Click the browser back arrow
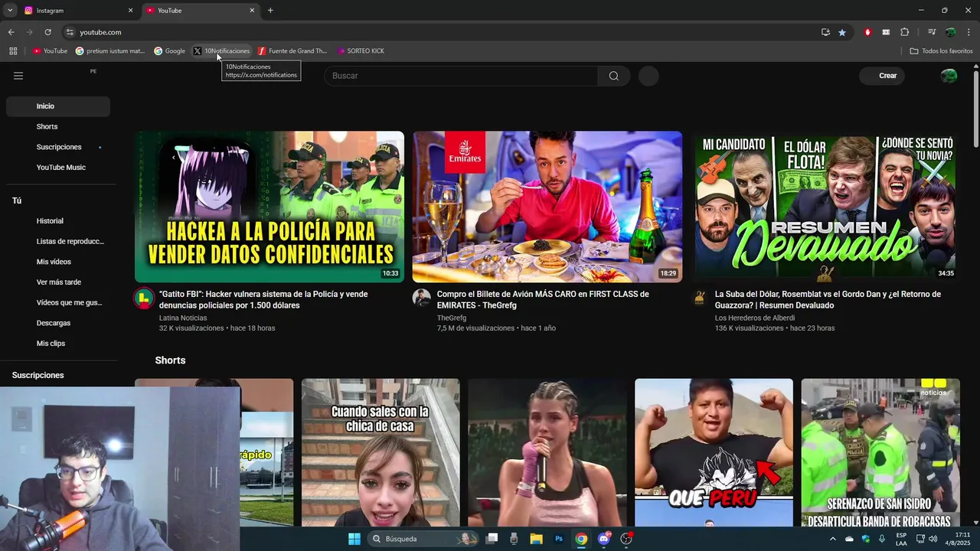This screenshot has width=980, height=551. [11, 32]
